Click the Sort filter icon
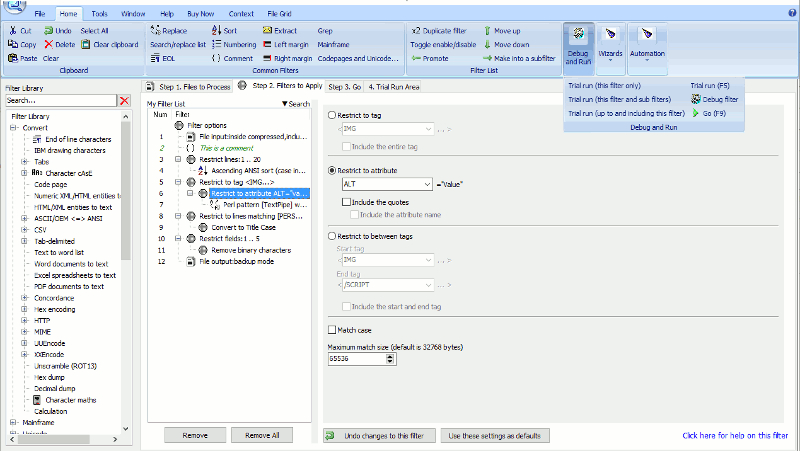 point(216,31)
